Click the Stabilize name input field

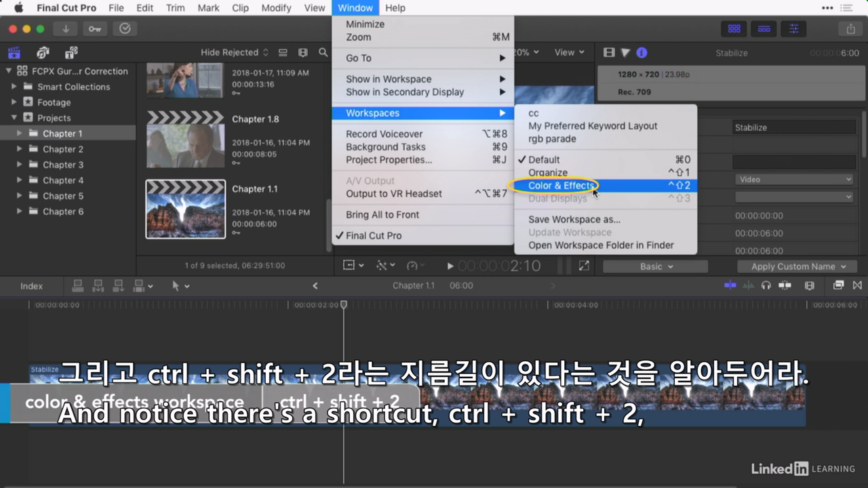[794, 127]
